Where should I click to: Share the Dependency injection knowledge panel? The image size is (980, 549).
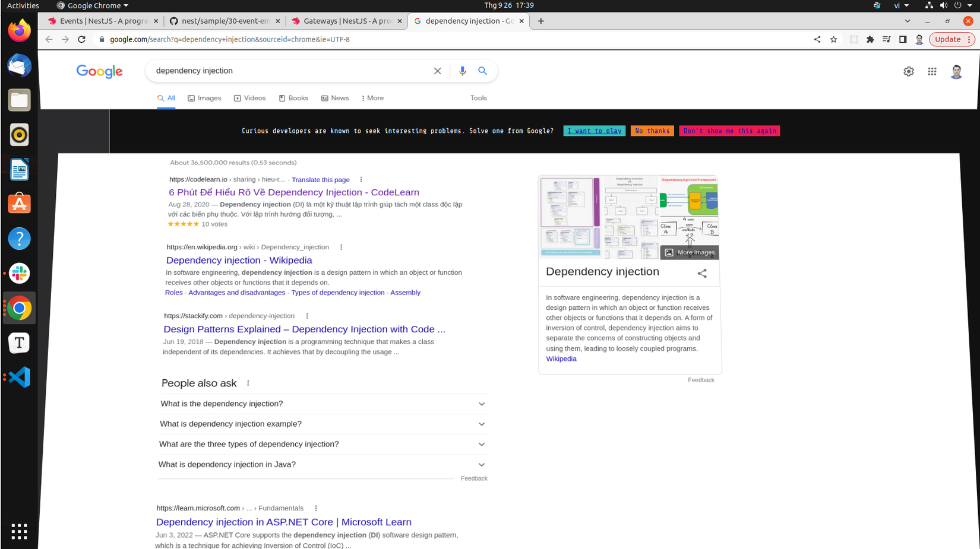(702, 273)
